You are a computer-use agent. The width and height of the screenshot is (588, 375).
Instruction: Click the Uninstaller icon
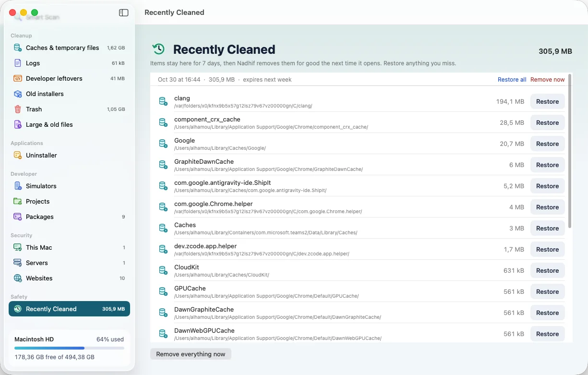(18, 155)
